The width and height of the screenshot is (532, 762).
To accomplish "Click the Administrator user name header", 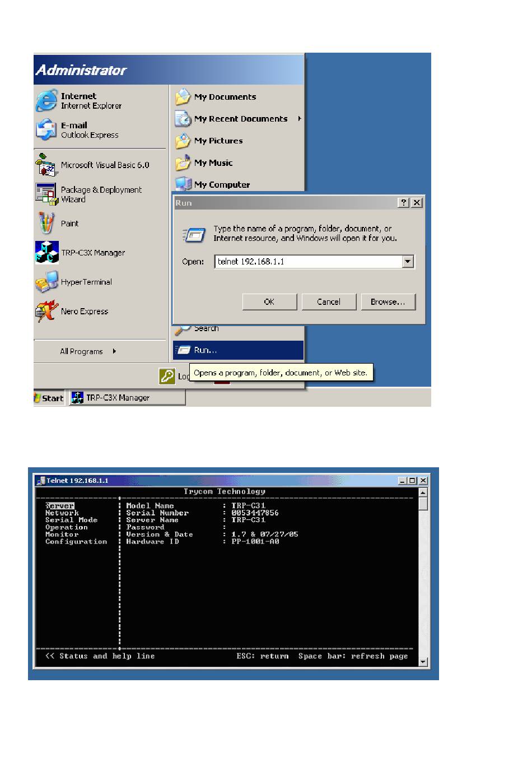I will 81,70.
